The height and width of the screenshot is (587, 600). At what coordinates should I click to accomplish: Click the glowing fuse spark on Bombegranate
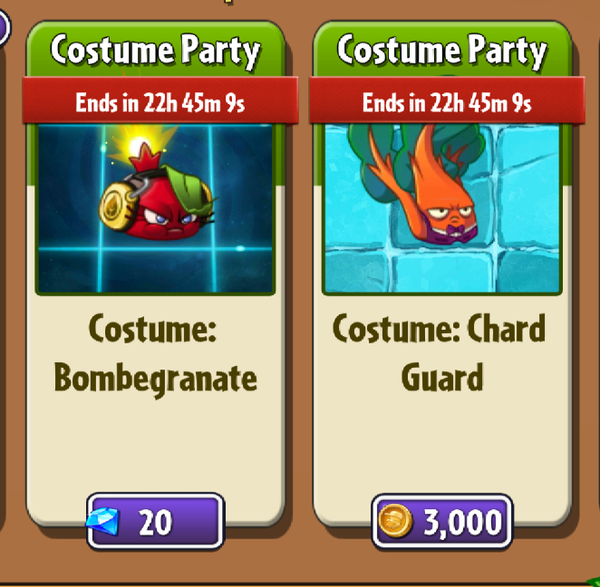coord(139,145)
